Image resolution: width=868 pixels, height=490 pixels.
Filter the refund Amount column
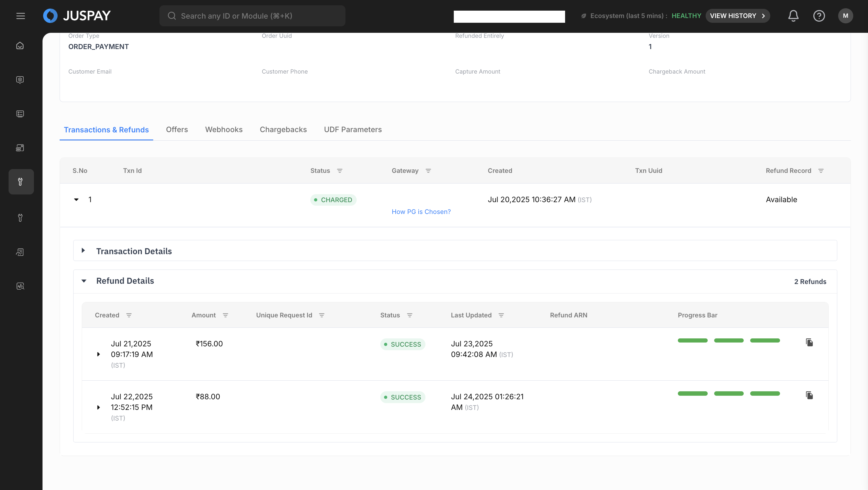pos(226,315)
